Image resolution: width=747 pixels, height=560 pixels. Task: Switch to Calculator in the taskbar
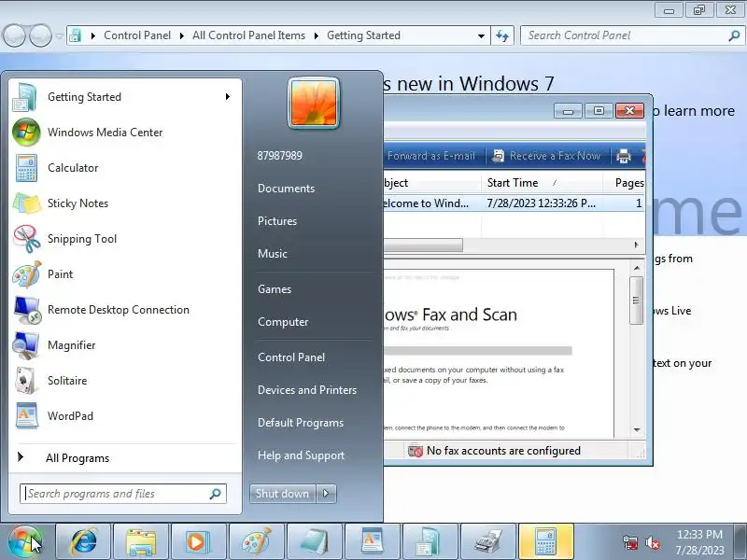(546, 541)
